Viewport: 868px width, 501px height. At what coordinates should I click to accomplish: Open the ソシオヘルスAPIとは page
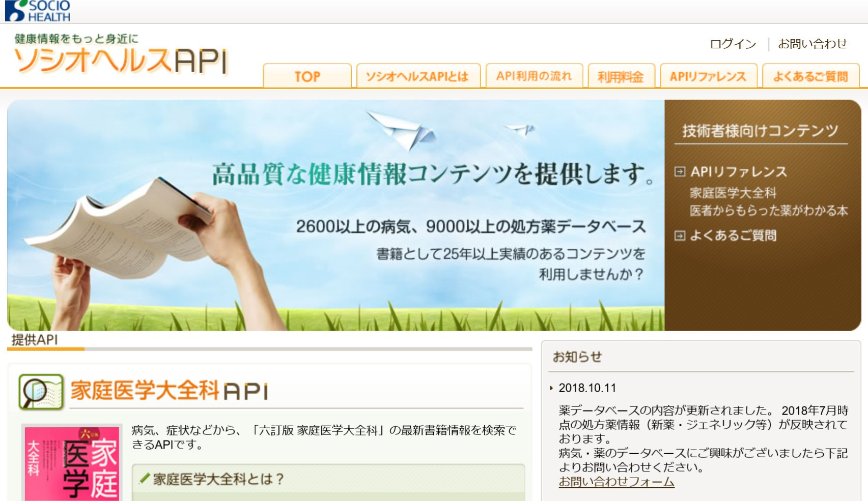[x=418, y=75]
